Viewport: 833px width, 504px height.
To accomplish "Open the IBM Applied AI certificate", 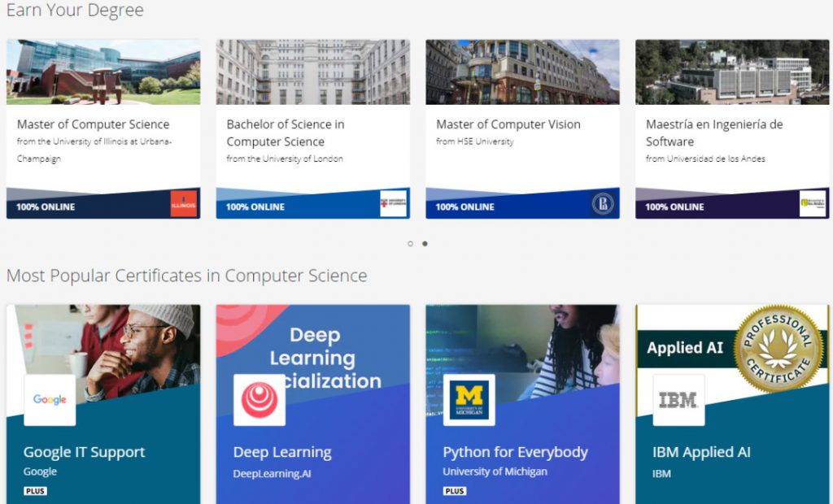I will pyautogui.click(x=701, y=452).
